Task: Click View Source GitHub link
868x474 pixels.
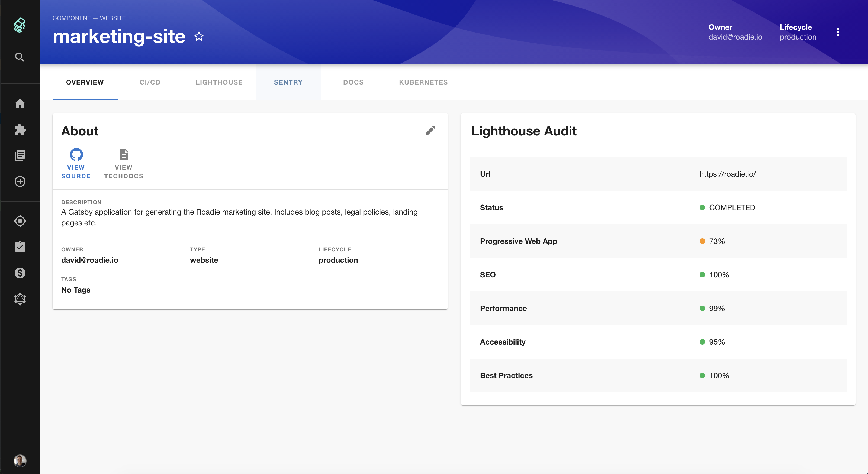Action: tap(76, 164)
